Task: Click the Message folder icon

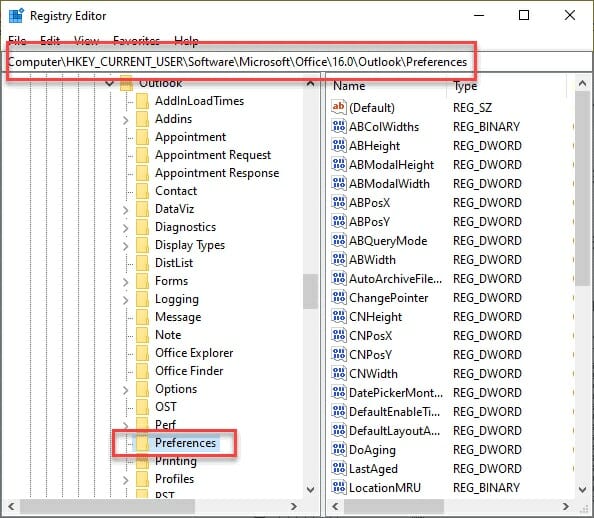Action: coord(142,317)
